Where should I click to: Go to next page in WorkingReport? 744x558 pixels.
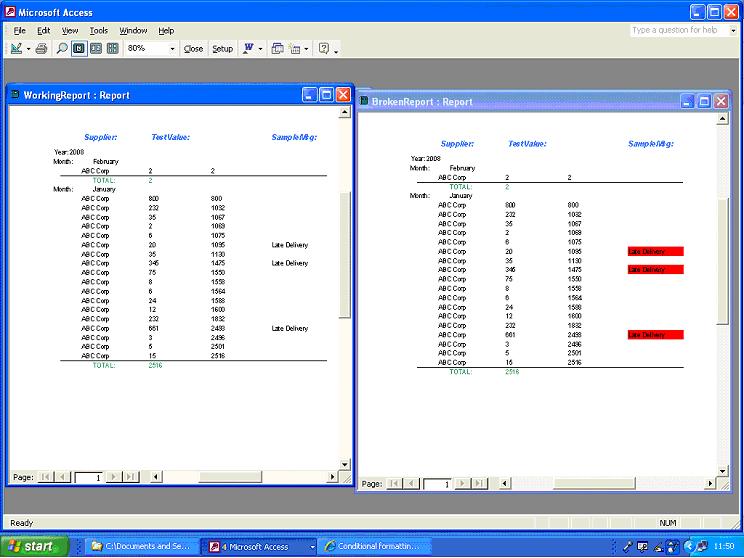point(113,477)
